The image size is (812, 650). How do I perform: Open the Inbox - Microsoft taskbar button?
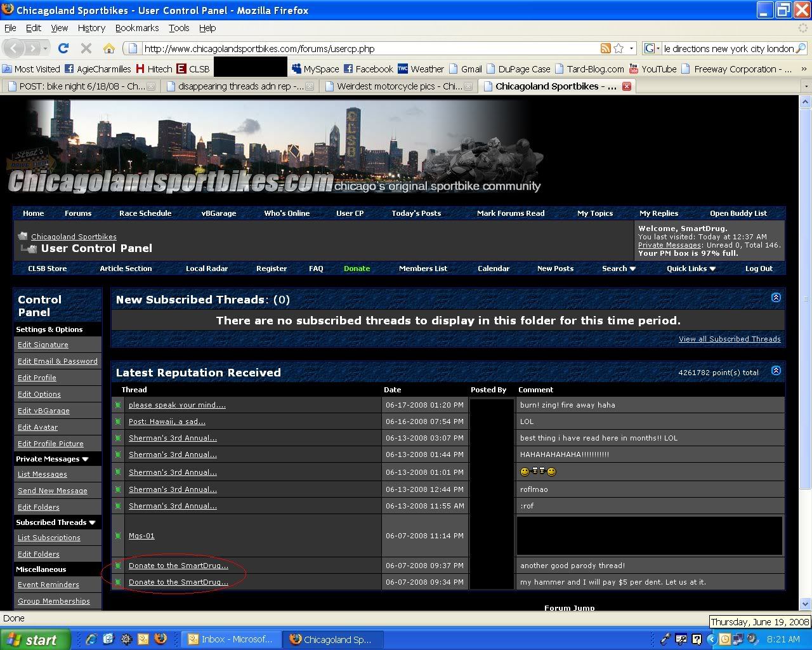pyautogui.click(x=230, y=640)
